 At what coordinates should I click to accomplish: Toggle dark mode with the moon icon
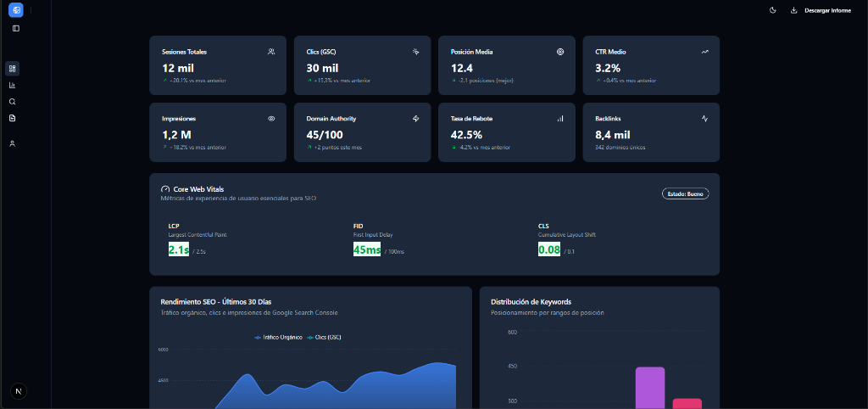click(x=772, y=10)
